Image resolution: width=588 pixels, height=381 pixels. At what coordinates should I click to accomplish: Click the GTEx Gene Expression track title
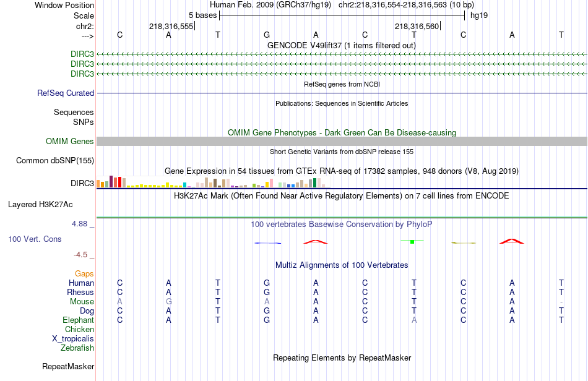tap(342, 171)
